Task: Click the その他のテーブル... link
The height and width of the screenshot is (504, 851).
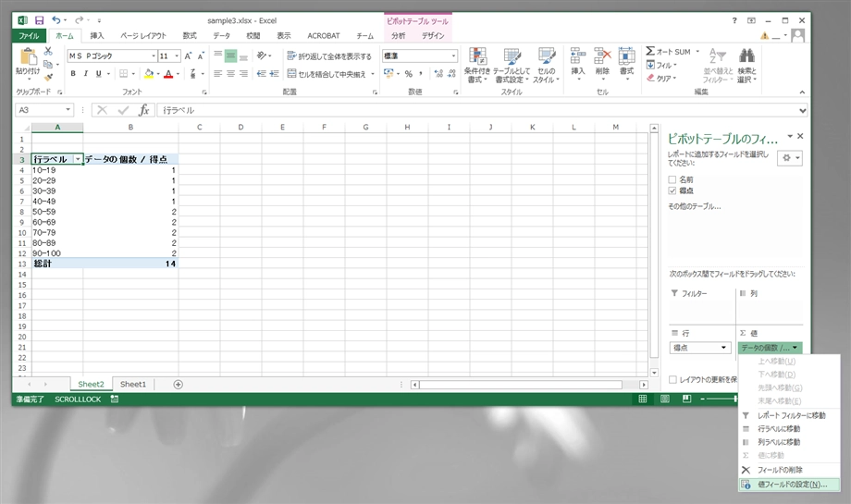Action: (x=694, y=206)
